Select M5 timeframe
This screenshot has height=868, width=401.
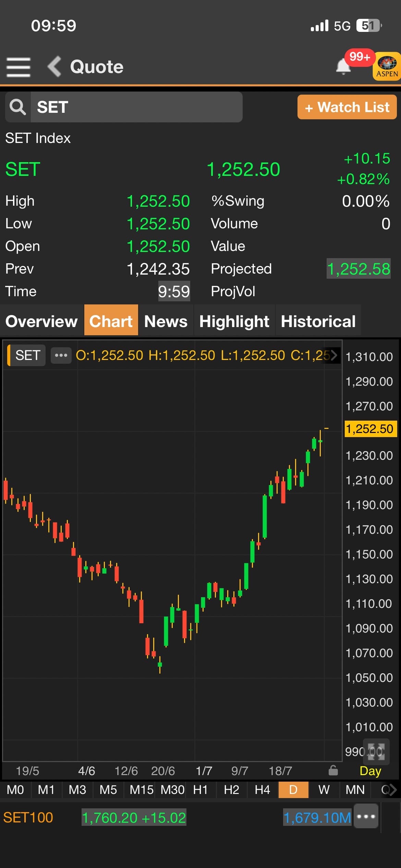coord(108,790)
